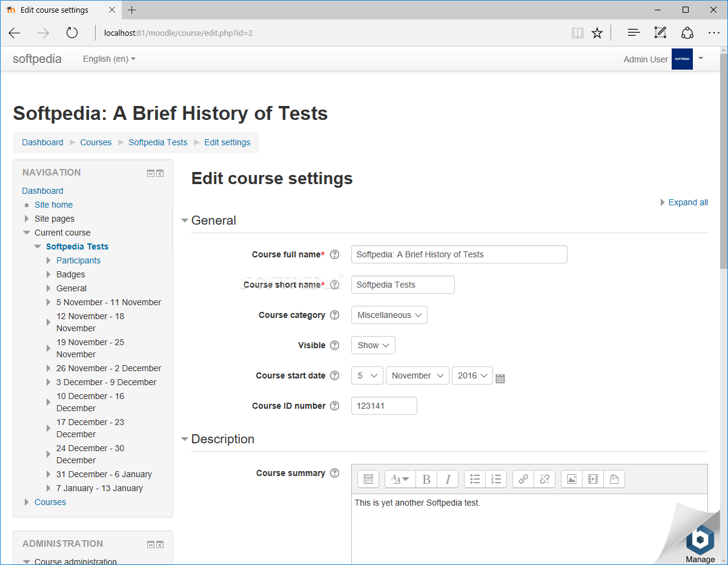
Task: Collapse the General section
Action: coord(185,220)
